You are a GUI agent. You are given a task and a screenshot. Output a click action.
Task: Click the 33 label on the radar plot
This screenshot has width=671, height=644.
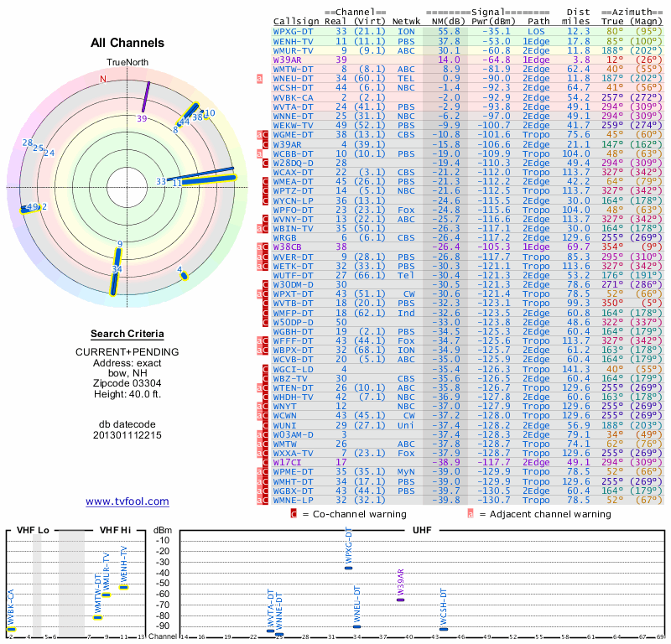(x=161, y=181)
